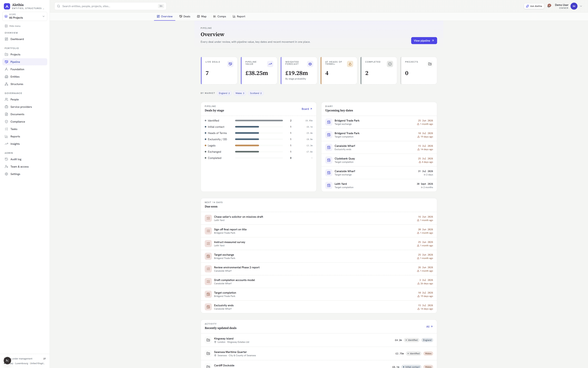Click the search entities input field

110,6
